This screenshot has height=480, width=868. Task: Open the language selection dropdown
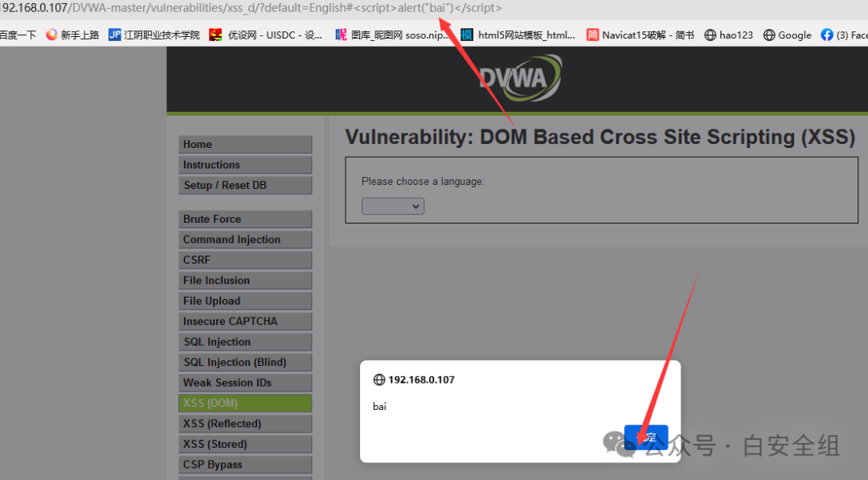point(393,206)
